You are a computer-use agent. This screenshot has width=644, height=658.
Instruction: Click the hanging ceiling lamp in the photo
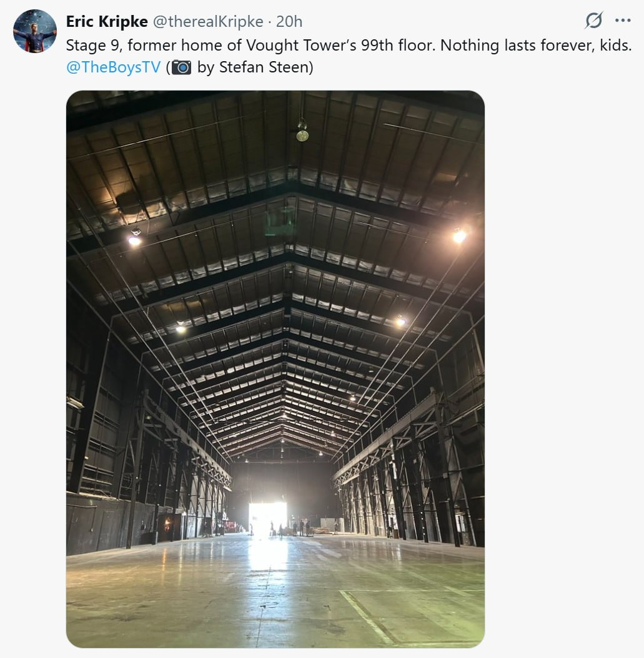coord(302,130)
